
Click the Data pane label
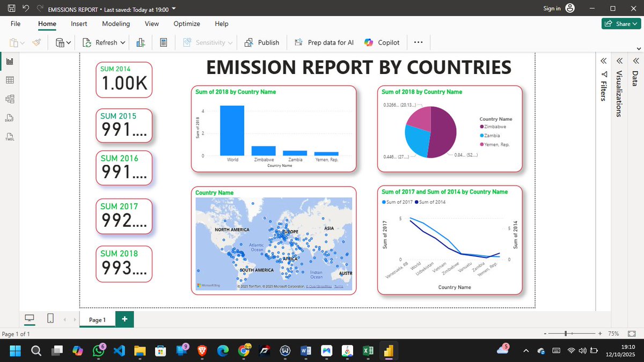point(635,78)
